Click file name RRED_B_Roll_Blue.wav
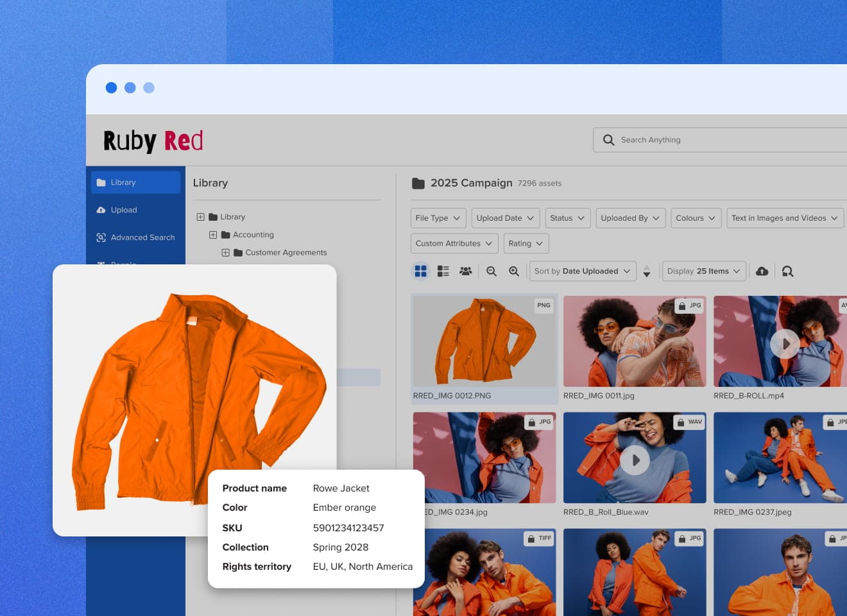Viewport: 847px width, 616px height. coord(606,512)
